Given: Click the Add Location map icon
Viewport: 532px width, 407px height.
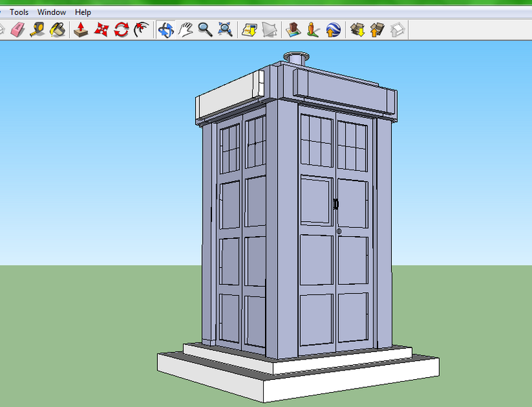Looking at the screenshot, I should tap(249, 30).
